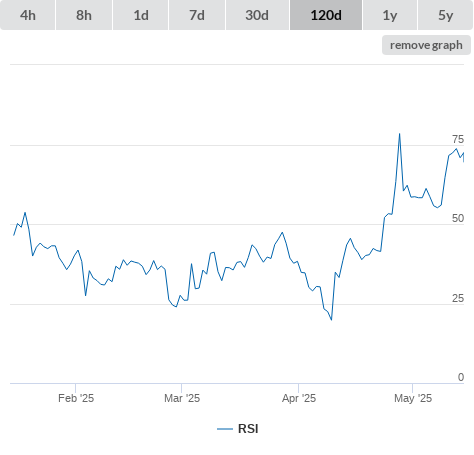474x455 pixels.
Task: Click the active 120d tab
Action: point(326,15)
